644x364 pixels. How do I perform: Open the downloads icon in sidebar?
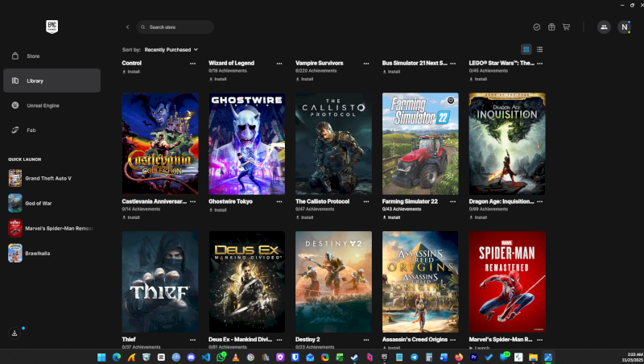pos(14,333)
